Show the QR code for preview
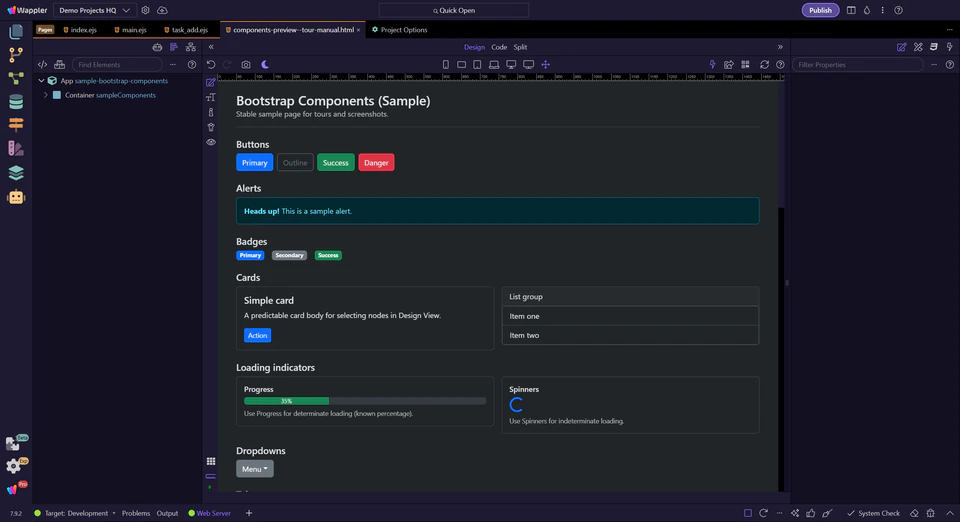Viewport: 960px width, 522px height. click(x=745, y=64)
